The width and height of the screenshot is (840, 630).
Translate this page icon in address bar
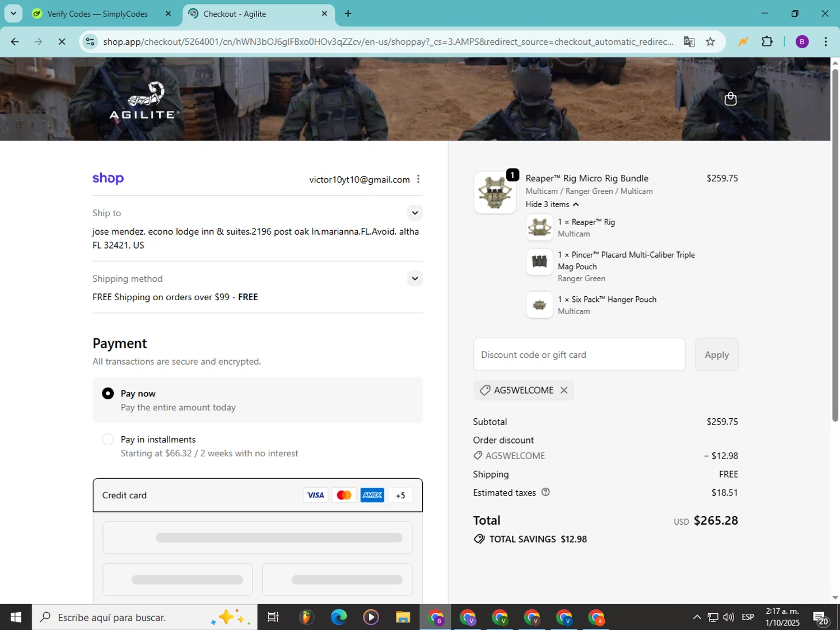pyautogui.click(x=689, y=42)
